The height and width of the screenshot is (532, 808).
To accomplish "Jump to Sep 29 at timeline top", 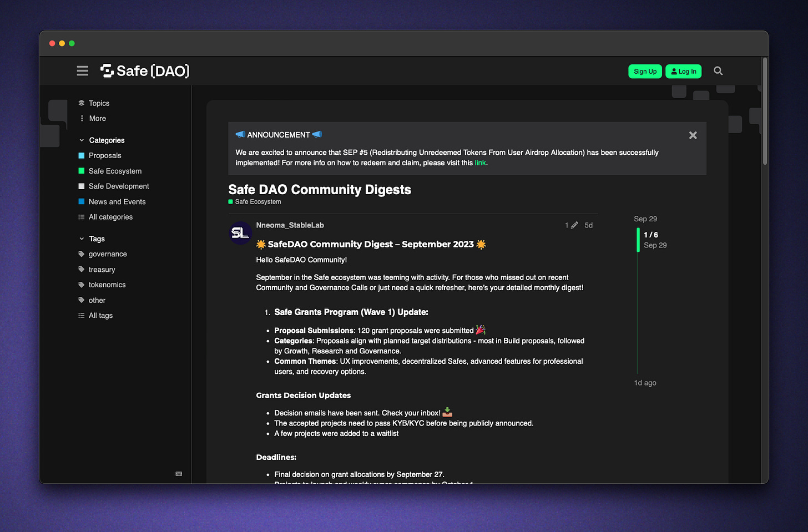I will click(645, 219).
